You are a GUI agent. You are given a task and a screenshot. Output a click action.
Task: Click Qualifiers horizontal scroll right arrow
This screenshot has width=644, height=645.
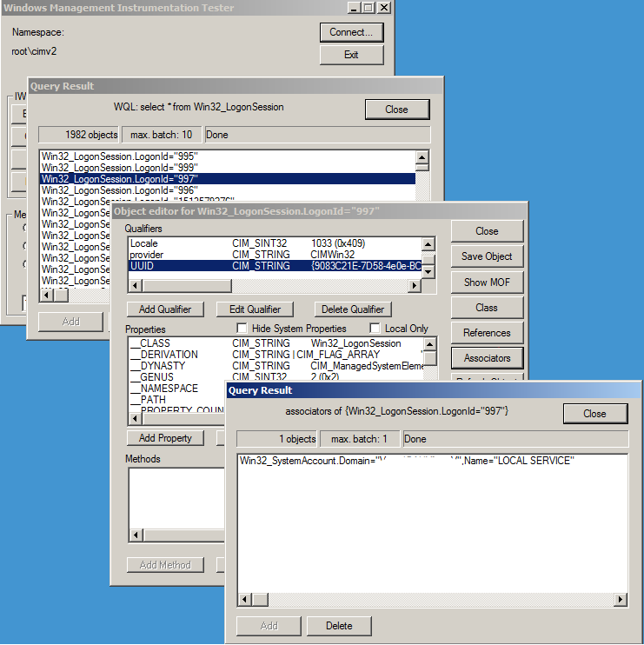click(415, 285)
